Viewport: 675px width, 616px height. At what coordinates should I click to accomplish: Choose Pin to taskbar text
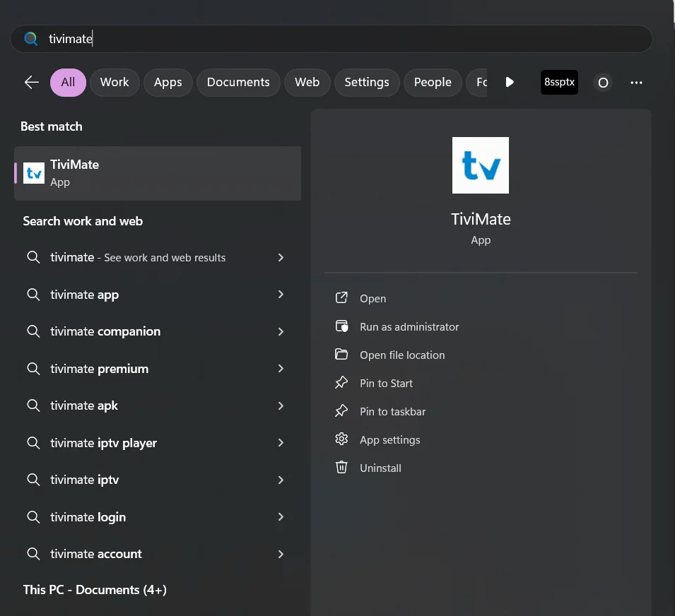click(392, 412)
